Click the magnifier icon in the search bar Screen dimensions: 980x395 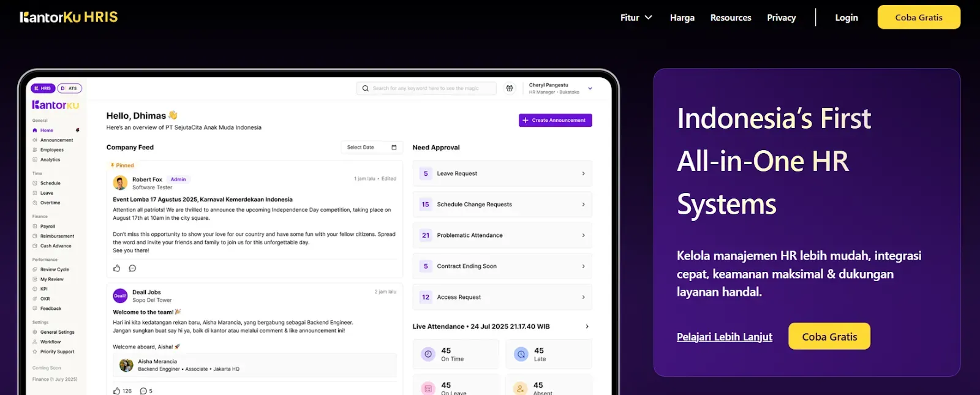pos(366,88)
